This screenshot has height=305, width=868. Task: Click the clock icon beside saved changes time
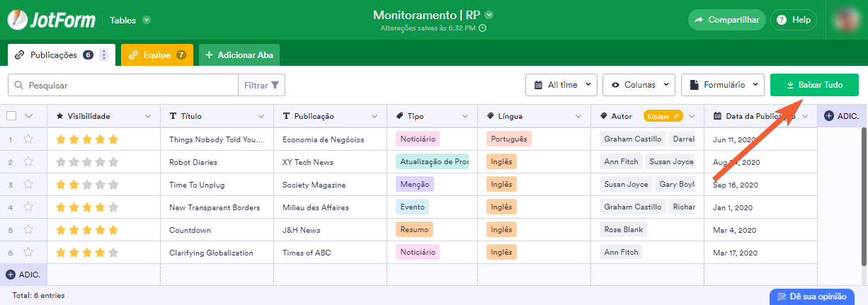(x=483, y=28)
